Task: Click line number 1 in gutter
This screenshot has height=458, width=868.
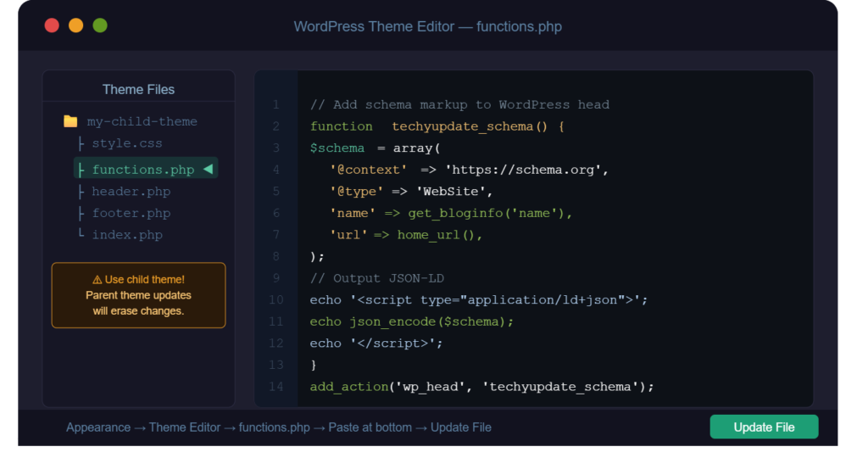Action: 275,104
